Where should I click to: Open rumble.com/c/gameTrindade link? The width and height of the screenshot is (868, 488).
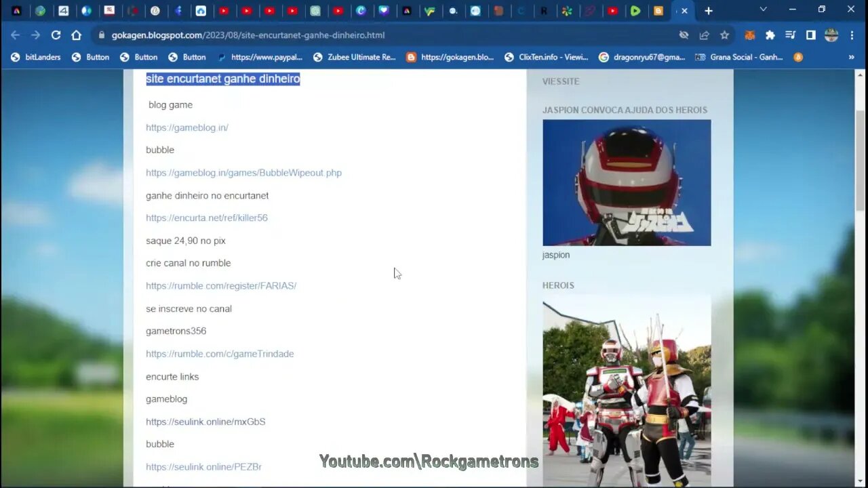tap(220, 354)
